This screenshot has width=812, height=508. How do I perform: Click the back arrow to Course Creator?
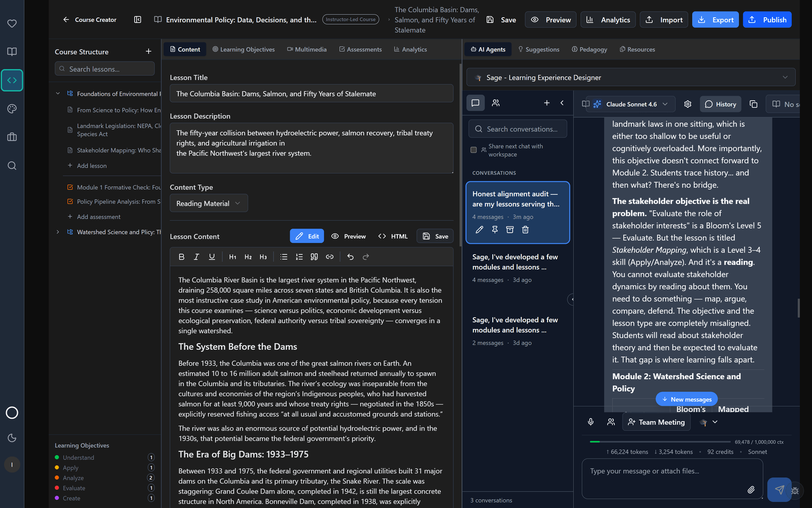point(66,20)
